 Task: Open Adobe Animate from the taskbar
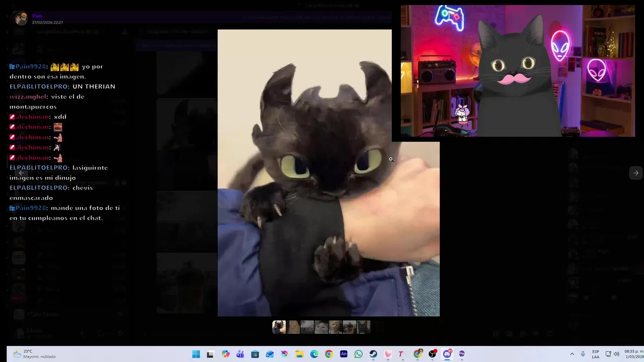point(344,354)
